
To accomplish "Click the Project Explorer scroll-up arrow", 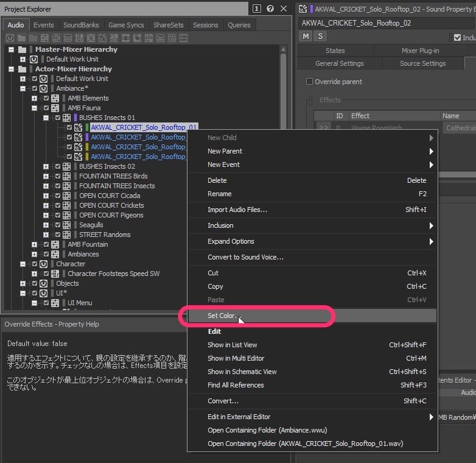I will coord(283,49).
